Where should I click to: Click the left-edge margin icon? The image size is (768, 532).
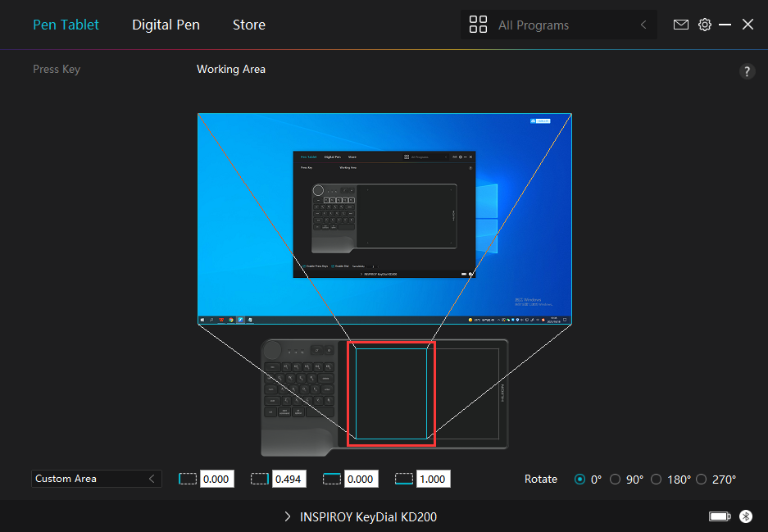(x=188, y=479)
